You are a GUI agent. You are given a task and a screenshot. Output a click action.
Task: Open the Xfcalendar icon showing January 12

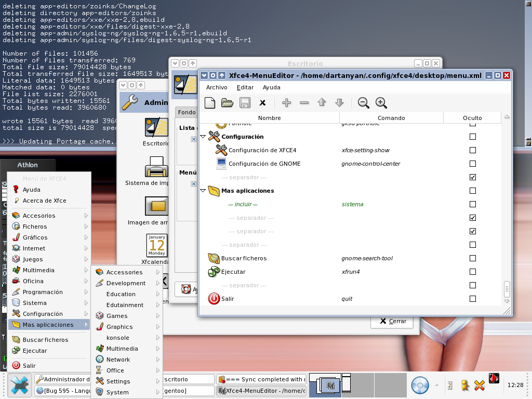tap(157, 245)
